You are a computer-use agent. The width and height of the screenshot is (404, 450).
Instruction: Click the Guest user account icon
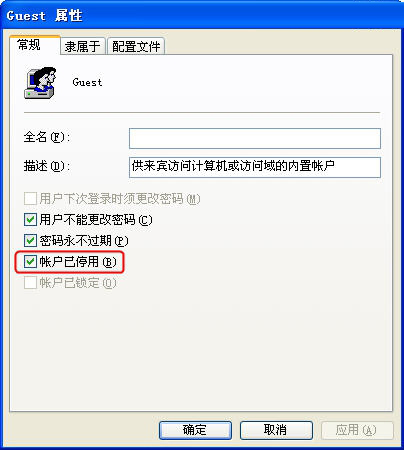click(x=40, y=83)
